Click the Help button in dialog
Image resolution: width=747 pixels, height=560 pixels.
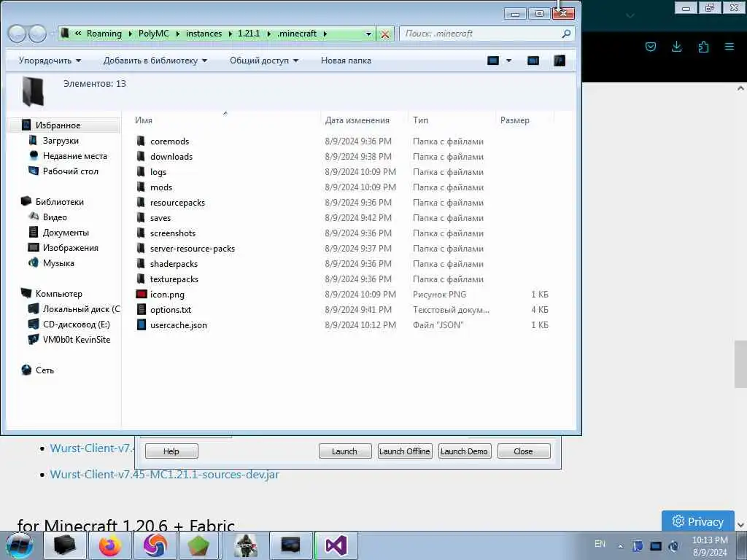(171, 451)
